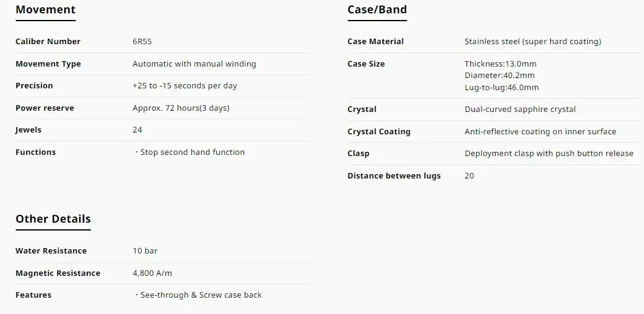The height and width of the screenshot is (314, 644).
Task: Select the 4,800 A/m magnetic resistance value
Action: click(153, 273)
